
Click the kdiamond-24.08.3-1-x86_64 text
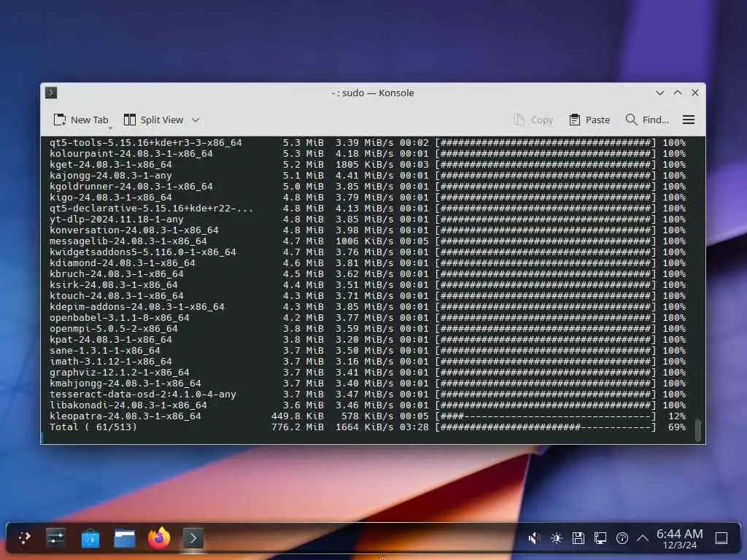(123, 262)
